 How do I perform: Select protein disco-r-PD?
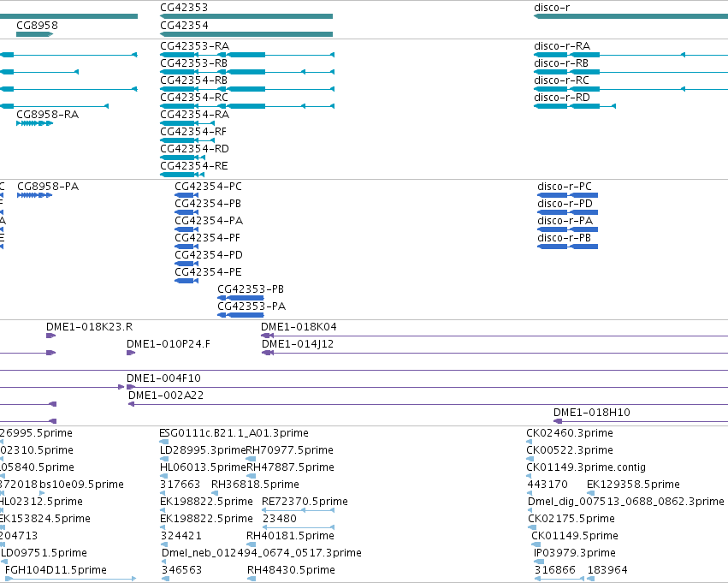pyautogui.click(x=567, y=212)
